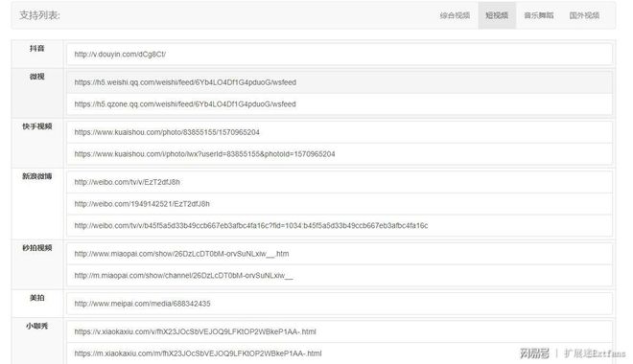Click the 抖音 row label

coord(36,48)
